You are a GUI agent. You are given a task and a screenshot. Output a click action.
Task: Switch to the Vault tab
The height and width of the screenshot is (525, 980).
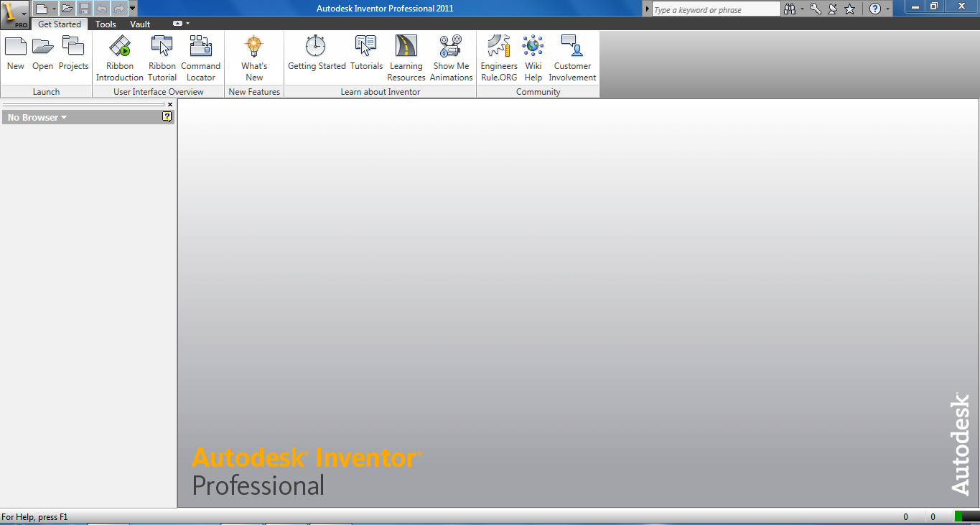point(140,24)
